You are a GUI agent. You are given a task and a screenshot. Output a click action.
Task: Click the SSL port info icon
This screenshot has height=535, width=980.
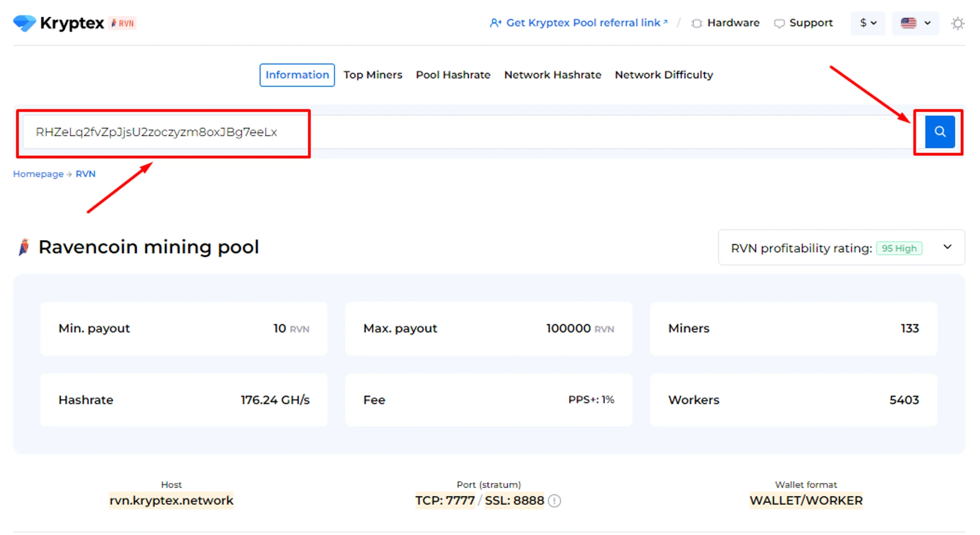(554, 501)
